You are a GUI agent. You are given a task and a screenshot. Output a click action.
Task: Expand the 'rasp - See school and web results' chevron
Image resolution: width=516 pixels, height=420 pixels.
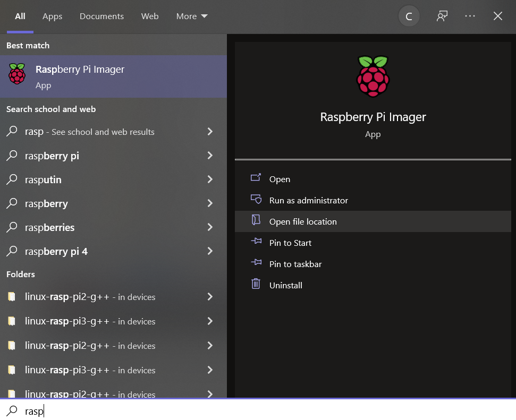210,132
